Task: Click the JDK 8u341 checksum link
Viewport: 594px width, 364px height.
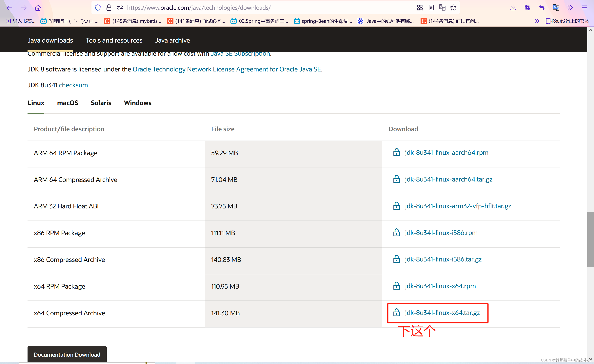Action: [x=73, y=85]
